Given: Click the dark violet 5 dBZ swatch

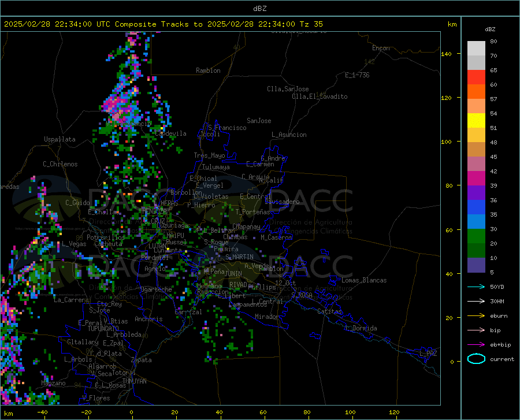Looking at the screenshot, I should click(476, 265).
